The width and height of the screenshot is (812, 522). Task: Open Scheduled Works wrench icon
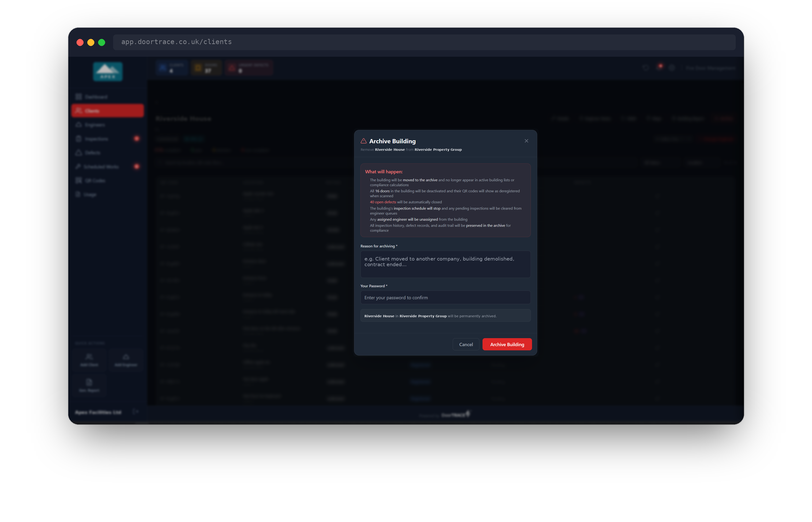[78, 166]
